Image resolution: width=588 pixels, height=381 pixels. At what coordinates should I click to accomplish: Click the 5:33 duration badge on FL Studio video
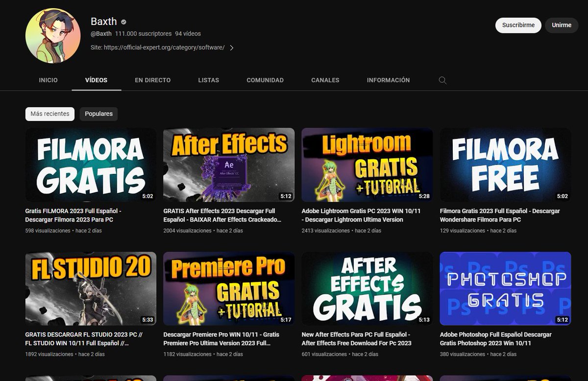[147, 320]
